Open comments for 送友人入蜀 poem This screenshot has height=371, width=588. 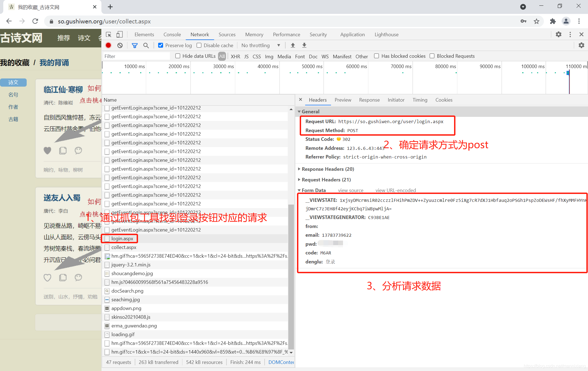click(x=78, y=278)
